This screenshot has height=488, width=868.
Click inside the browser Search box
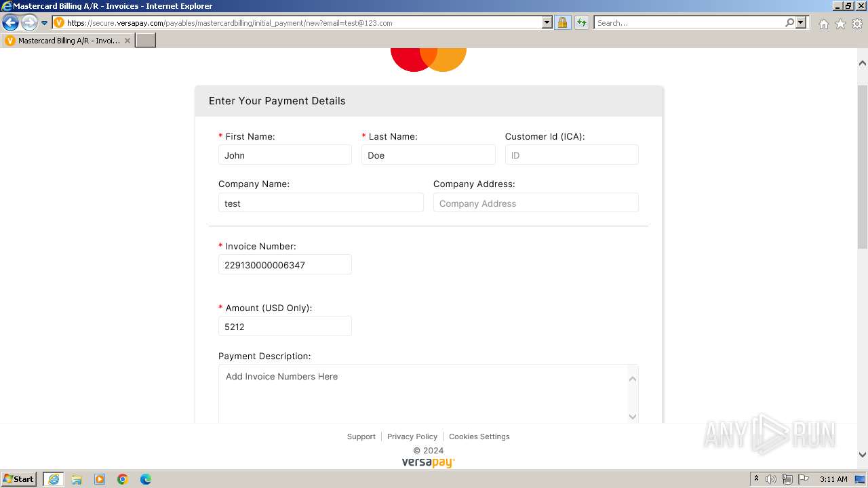click(x=689, y=23)
